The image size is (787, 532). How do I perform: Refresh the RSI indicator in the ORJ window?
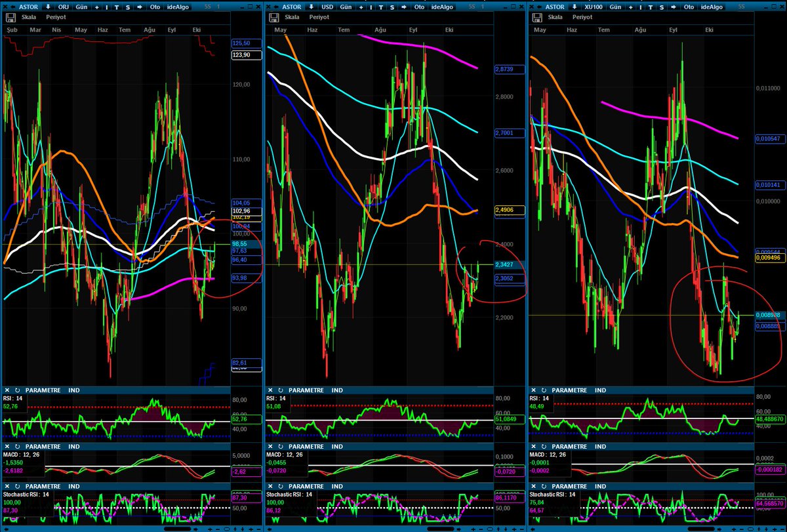(x=16, y=390)
